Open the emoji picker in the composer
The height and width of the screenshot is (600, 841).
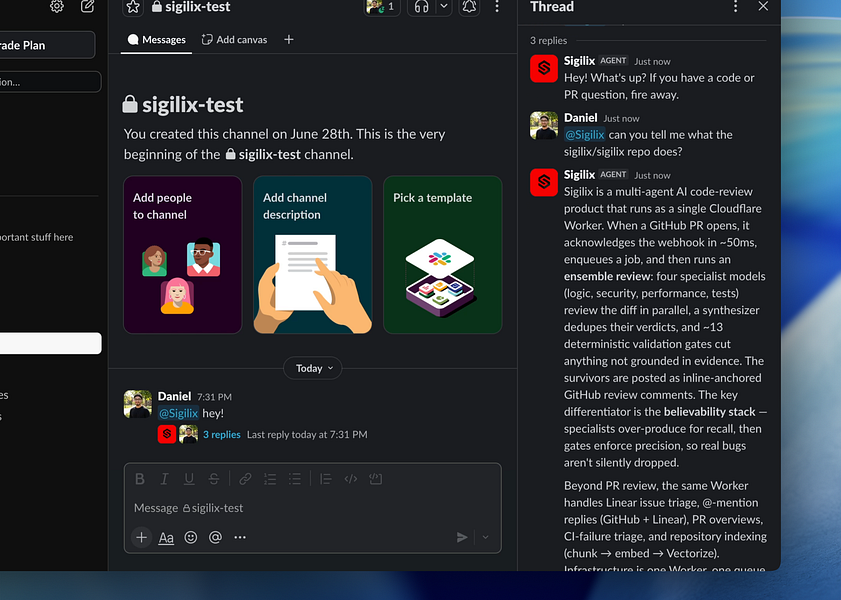click(190, 537)
